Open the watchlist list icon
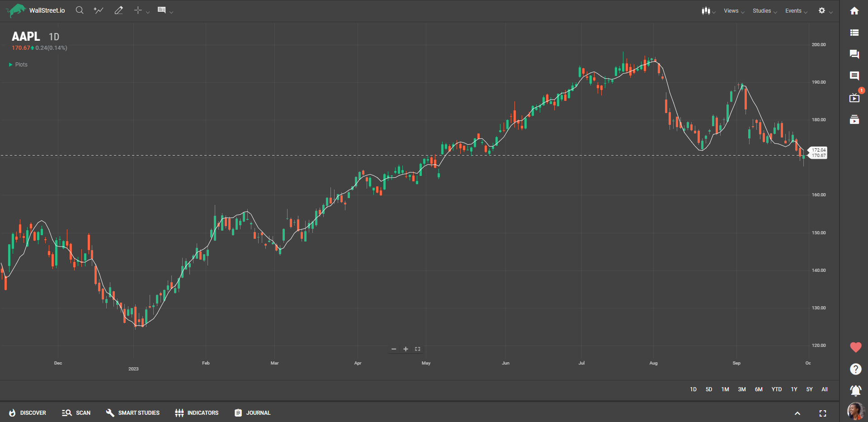Image resolution: width=868 pixels, height=422 pixels. [854, 33]
